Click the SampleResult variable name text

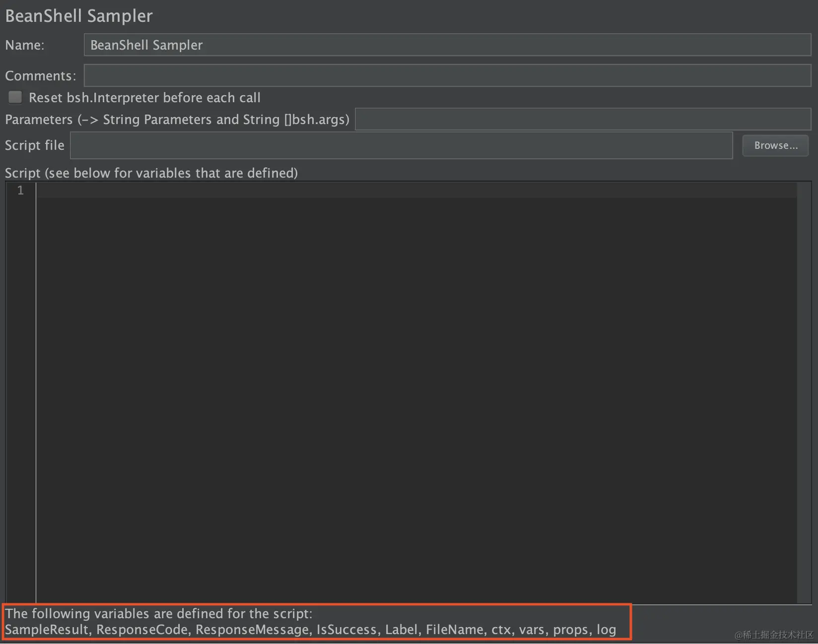click(47, 629)
